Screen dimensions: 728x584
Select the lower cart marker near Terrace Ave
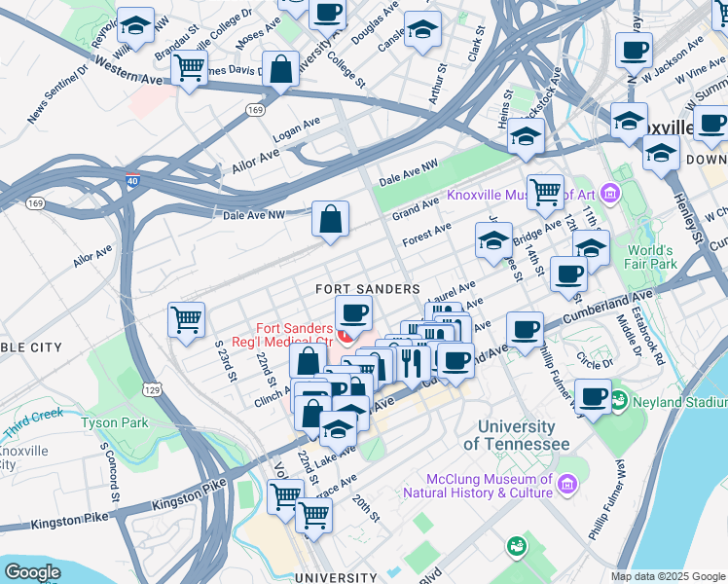tap(313, 517)
